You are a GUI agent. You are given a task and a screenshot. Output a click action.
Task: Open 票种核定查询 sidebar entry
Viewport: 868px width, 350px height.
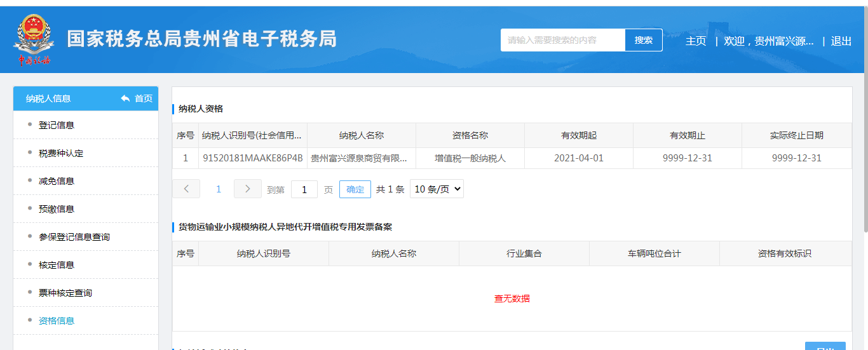(x=65, y=293)
